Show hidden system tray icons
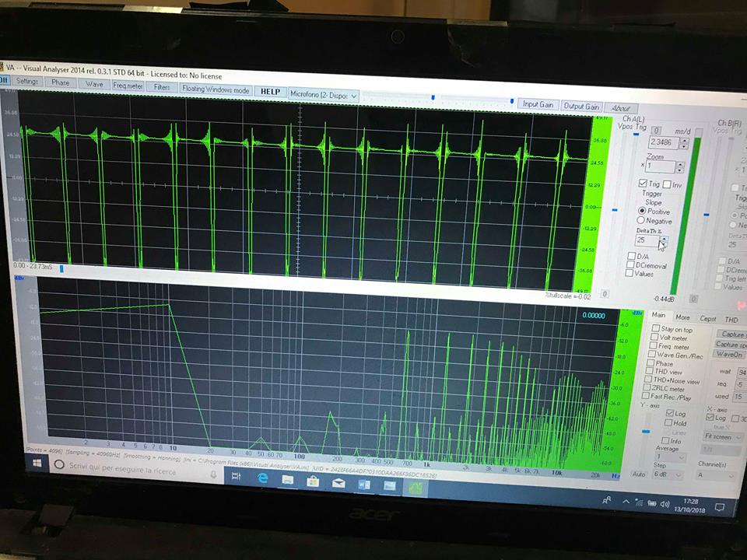 tap(626, 502)
